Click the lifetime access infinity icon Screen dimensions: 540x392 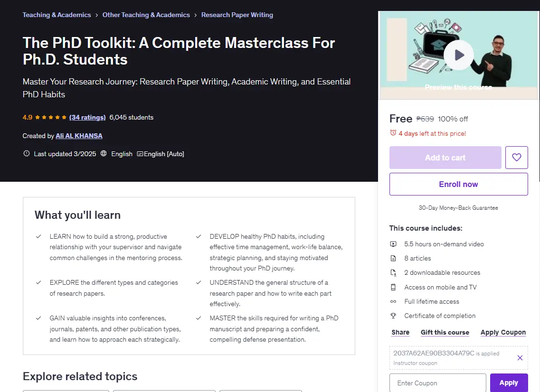(x=393, y=301)
